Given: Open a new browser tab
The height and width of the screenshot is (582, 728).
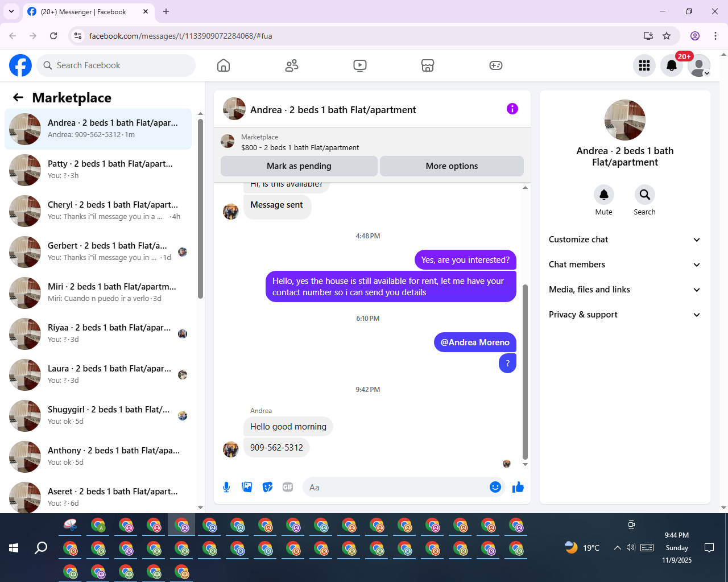Looking at the screenshot, I should coord(166,11).
